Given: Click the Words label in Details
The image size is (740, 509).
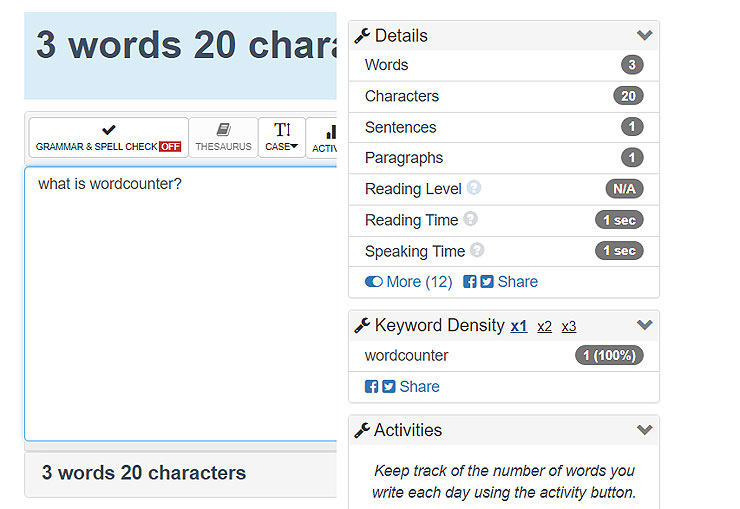Looking at the screenshot, I should pos(387,65).
